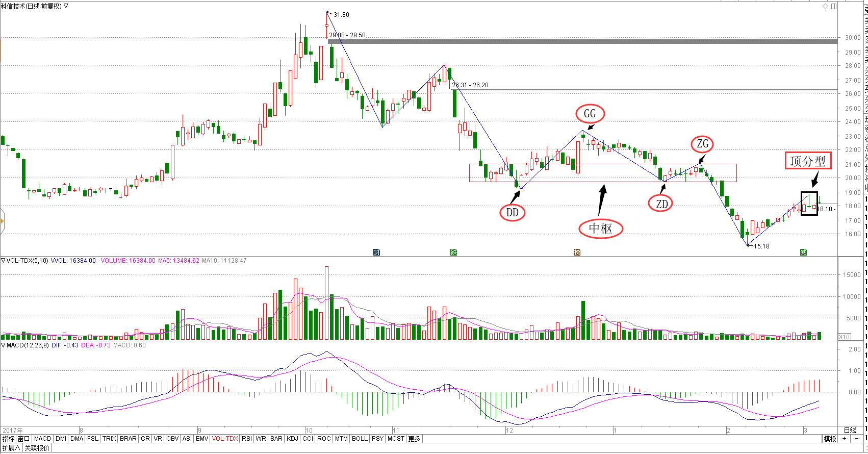Screen dimensions: 868x454
Task: Open the 更多 indicators menu
Action: click(x=415, y=439)
